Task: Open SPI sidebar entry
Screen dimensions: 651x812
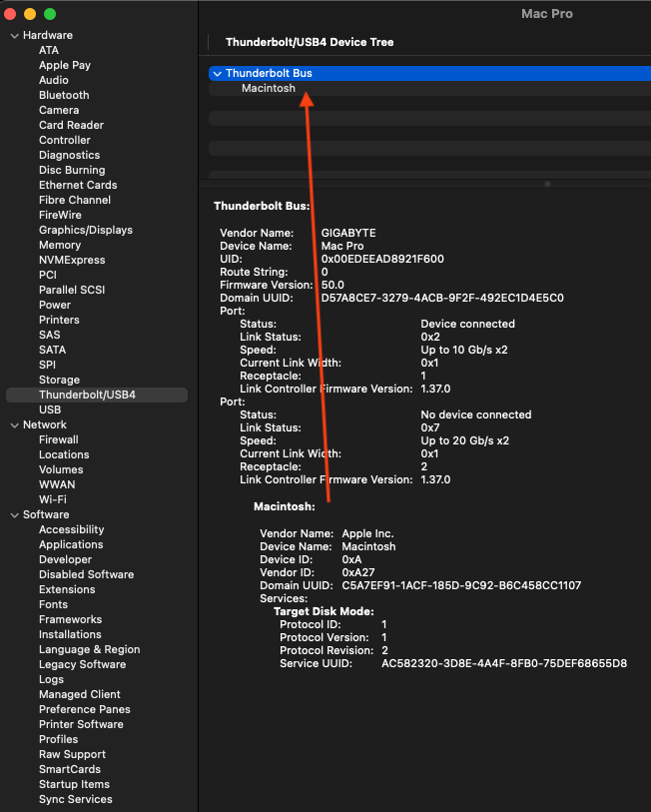Action: (47, 366)
